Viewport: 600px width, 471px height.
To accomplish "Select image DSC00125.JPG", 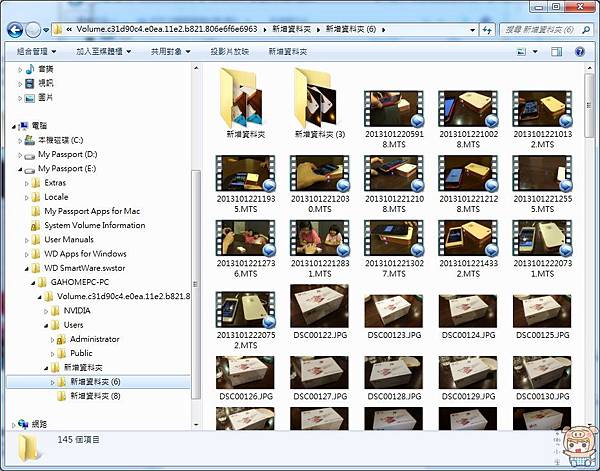I will [542, 317].
